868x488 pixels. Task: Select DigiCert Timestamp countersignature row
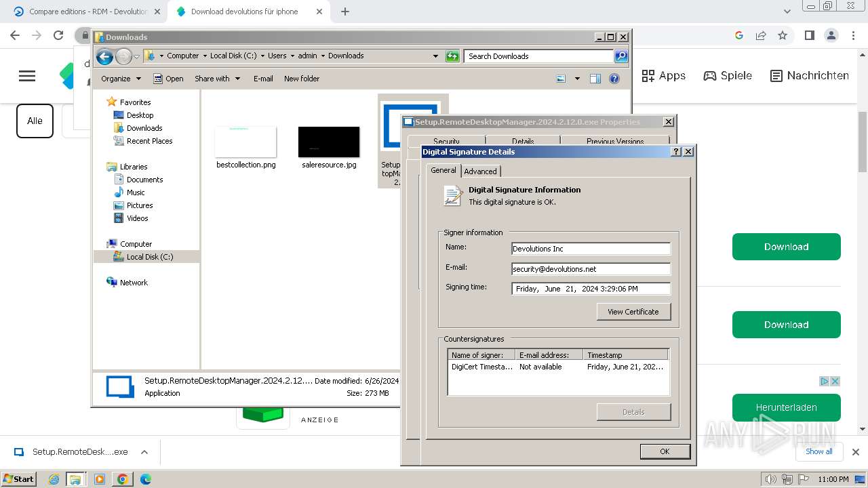coord(558,367)
